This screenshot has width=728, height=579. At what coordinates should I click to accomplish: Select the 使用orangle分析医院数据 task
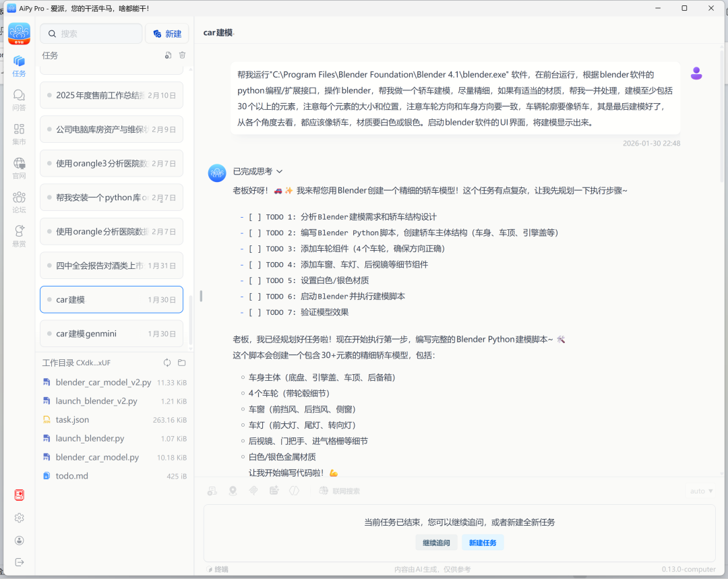pos(111,231)
